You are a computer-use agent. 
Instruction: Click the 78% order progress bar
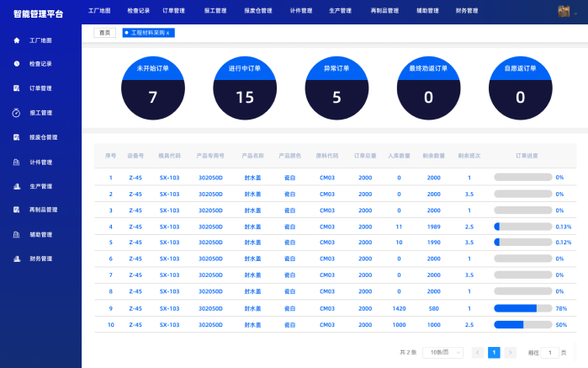pos(522,308)
